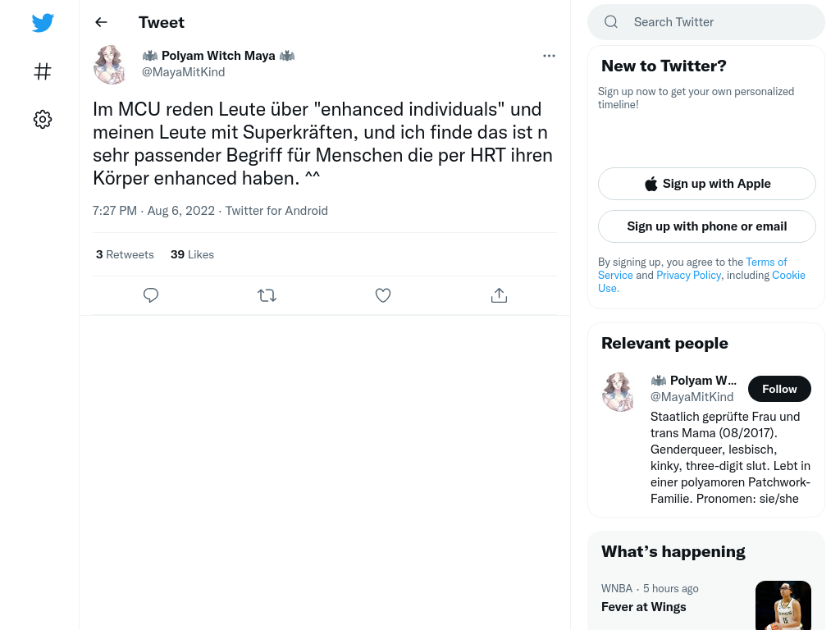Click the Twitter bird logo
The image size is (840, 630).
coord(43,22)
